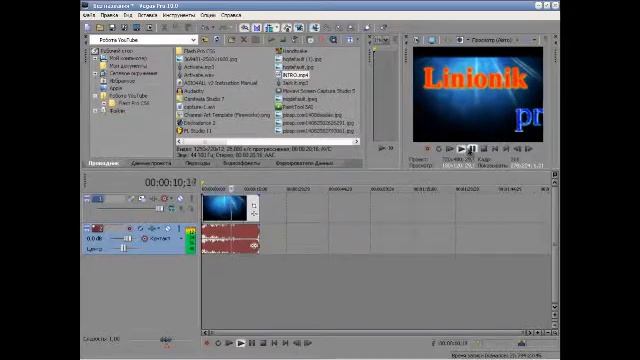The width and height of the screenshot is (640, 360).
Task: Click the Open project folder icon
Action: (100, 28)
